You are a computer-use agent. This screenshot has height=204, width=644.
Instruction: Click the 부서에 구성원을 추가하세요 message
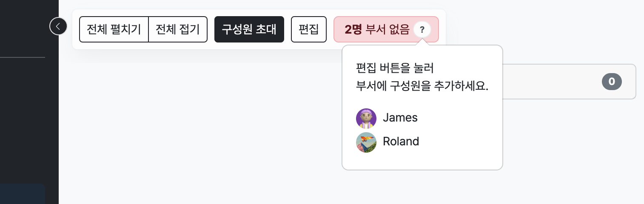[x=422, y=86]
